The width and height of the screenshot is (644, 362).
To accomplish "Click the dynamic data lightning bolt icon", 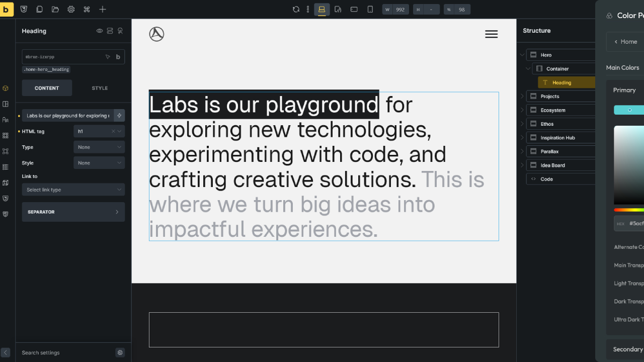I will click(x=119, y=116).
